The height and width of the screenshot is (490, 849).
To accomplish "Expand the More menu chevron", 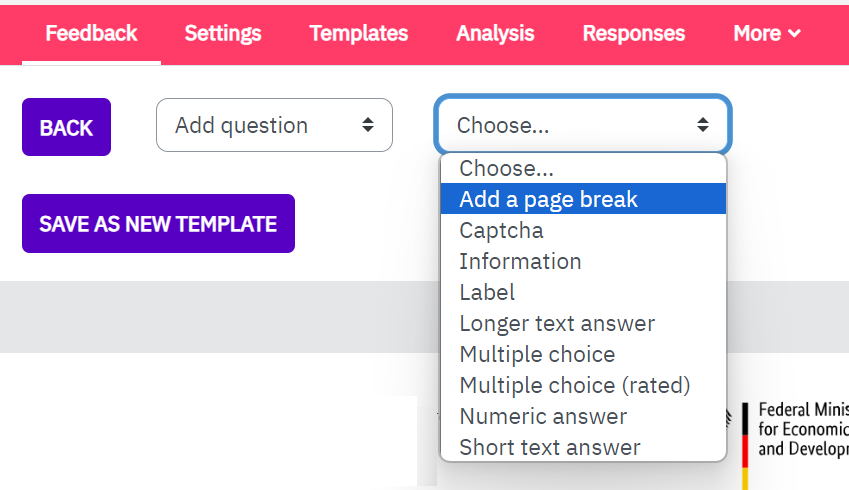I will [794, 34].
